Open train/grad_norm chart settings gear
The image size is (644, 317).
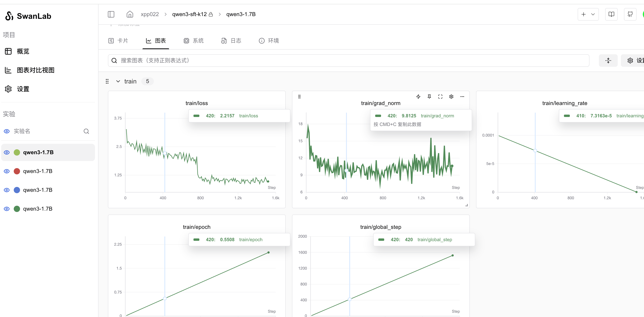451,97
